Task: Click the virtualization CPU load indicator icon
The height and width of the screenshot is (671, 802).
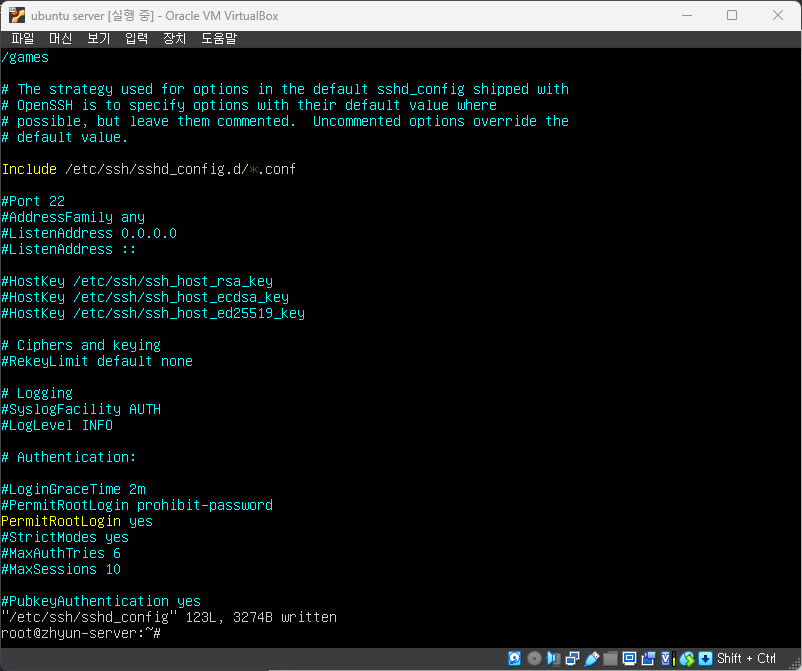Action: coord(667,658)
